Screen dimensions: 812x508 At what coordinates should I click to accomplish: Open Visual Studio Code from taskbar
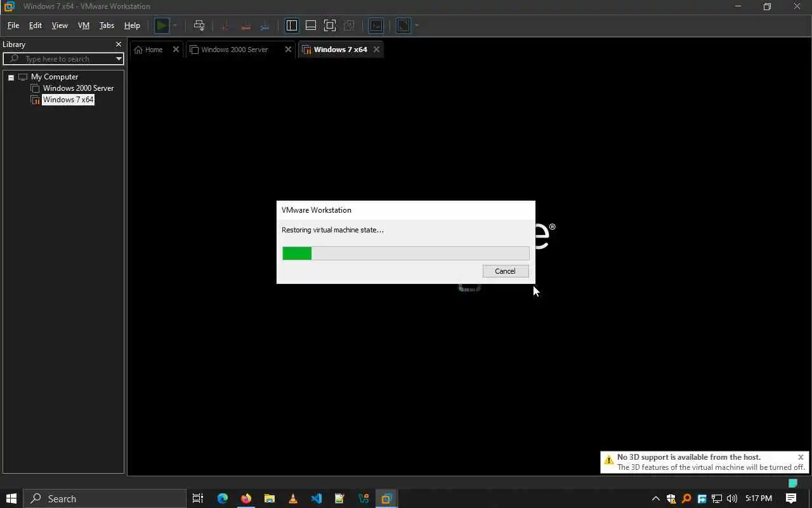click(x=316, y=498)
